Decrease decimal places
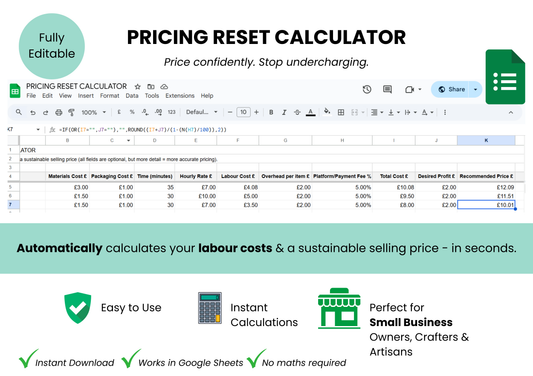The image size is (533, 376). pyautogui.click(x=145, y=112)
